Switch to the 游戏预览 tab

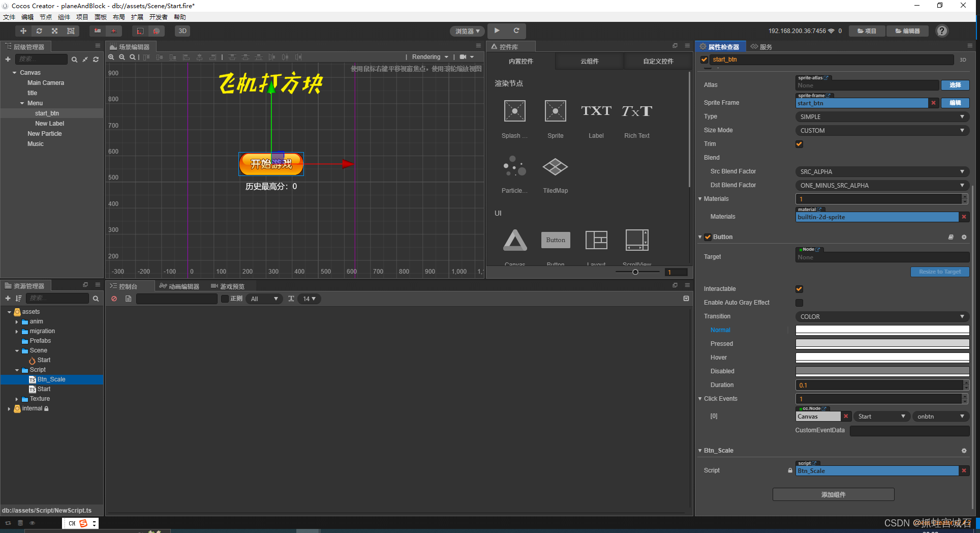click(228, 286)
